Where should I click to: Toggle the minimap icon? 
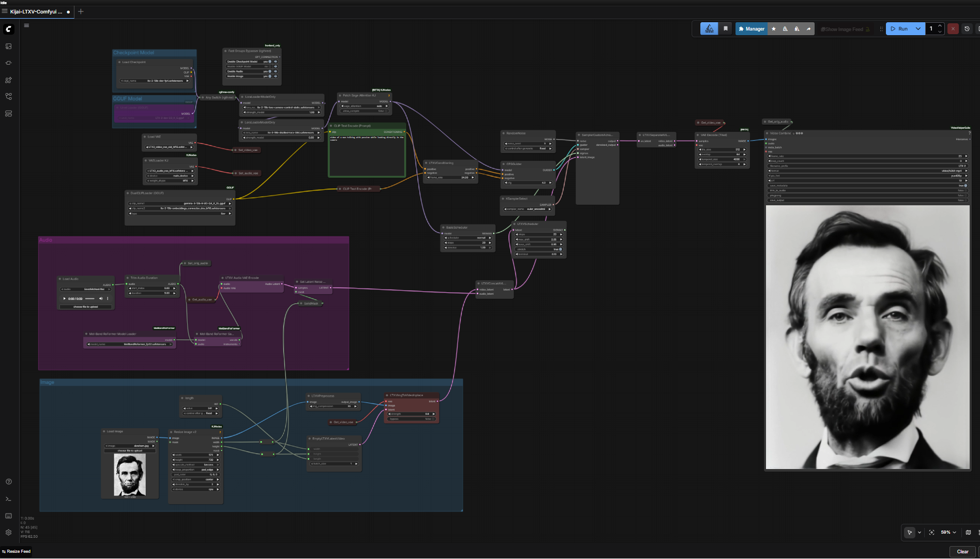tap(968, 533)
